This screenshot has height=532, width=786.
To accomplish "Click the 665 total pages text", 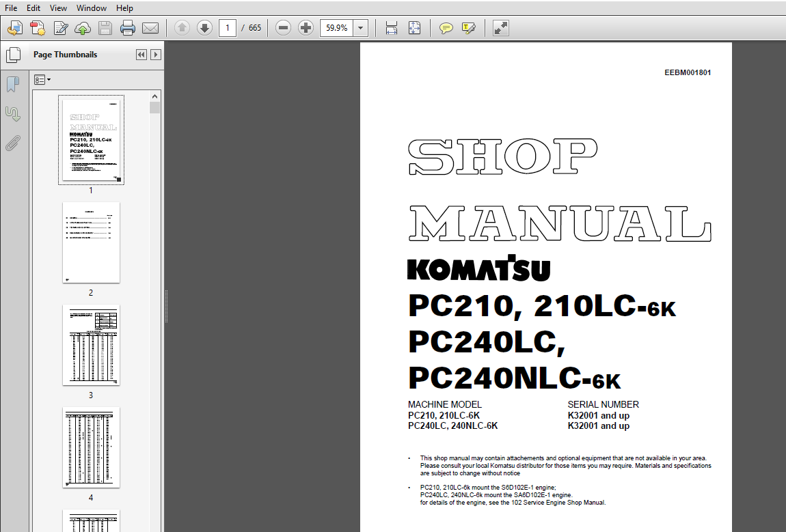I will tap(255, 28).
